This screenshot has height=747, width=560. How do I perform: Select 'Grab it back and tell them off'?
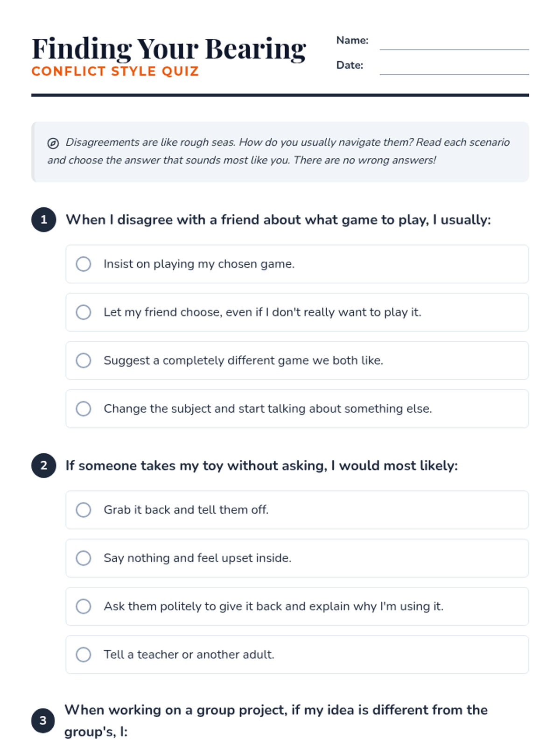pyautogui.click(x=84, y=510)
